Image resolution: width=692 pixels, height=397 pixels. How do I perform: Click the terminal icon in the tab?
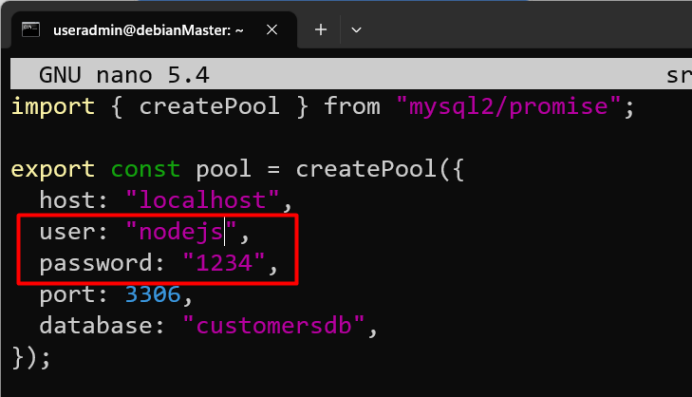pos(31,30)
